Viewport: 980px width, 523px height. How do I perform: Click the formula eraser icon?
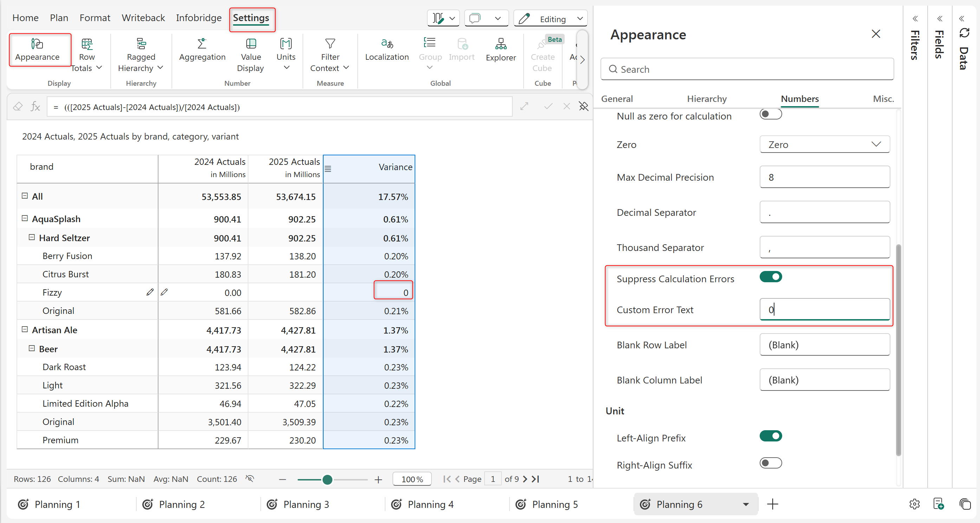[x=18, y=106]
